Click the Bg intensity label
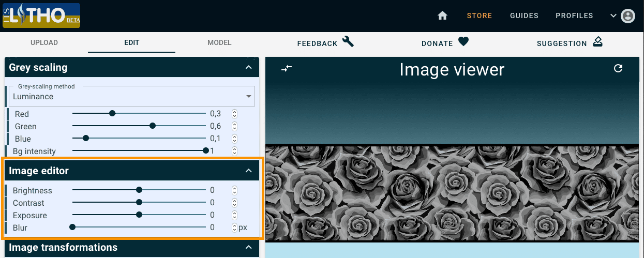The height and width of the screenshot is (258, 644). (x=34, y=151)
